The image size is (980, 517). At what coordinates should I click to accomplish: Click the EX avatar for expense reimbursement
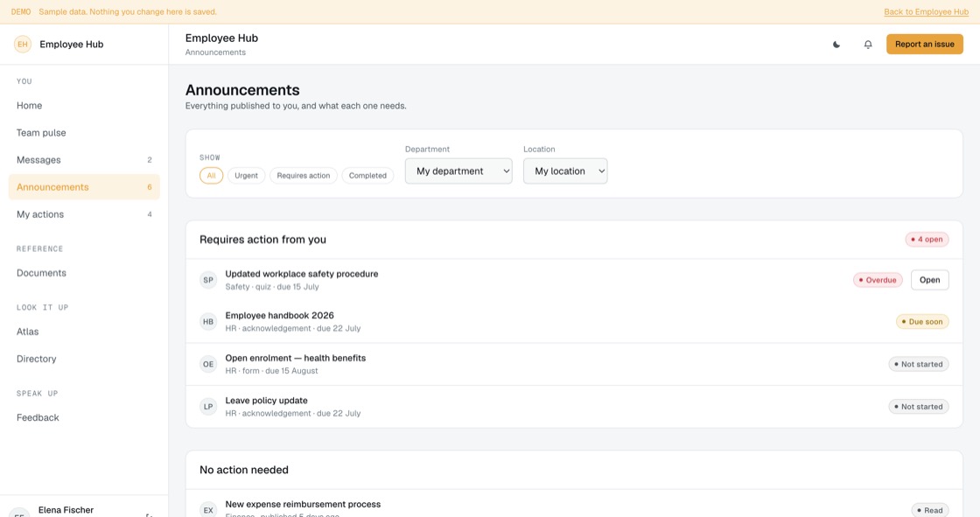208,509
